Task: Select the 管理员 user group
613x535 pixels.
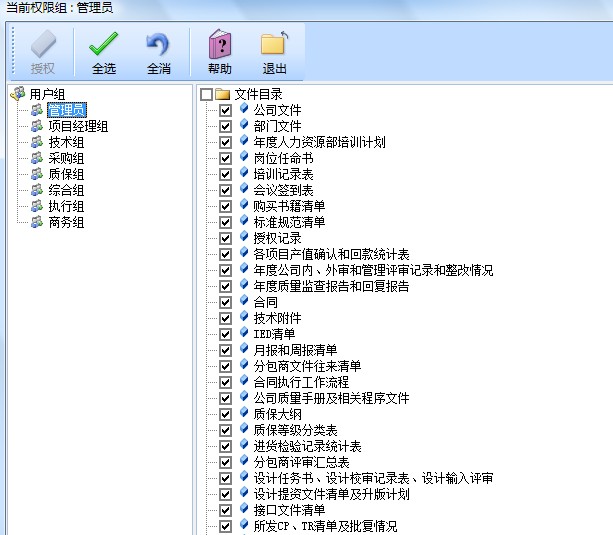Action: tap(67, 110)
